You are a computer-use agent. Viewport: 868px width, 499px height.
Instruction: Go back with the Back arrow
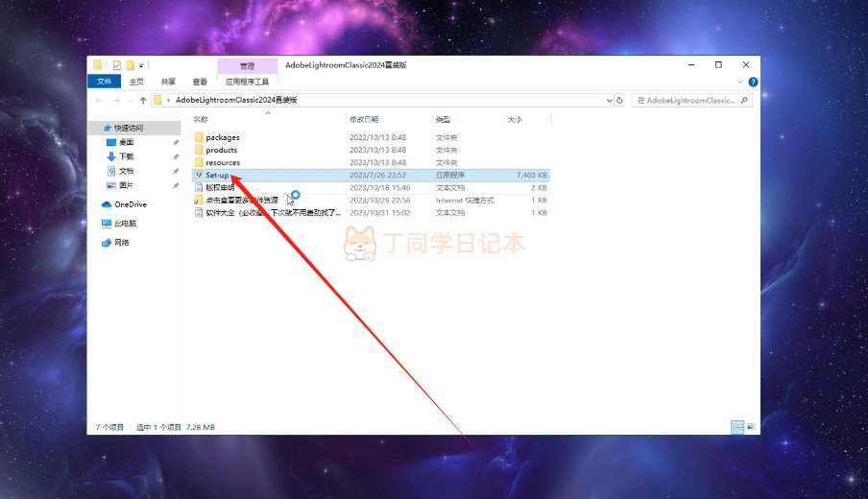click(x=99, y=100)
